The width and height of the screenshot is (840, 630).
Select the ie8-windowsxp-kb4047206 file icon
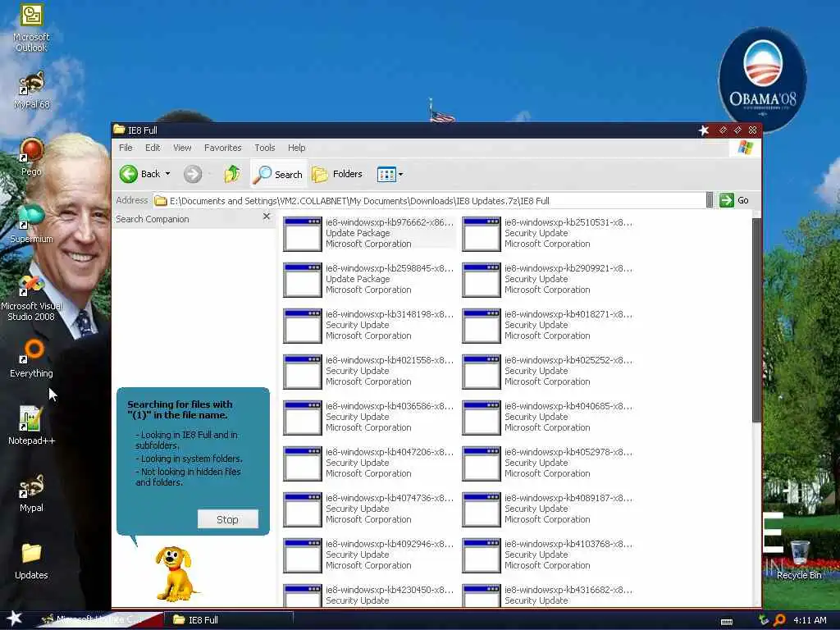(x=303, y=464)
